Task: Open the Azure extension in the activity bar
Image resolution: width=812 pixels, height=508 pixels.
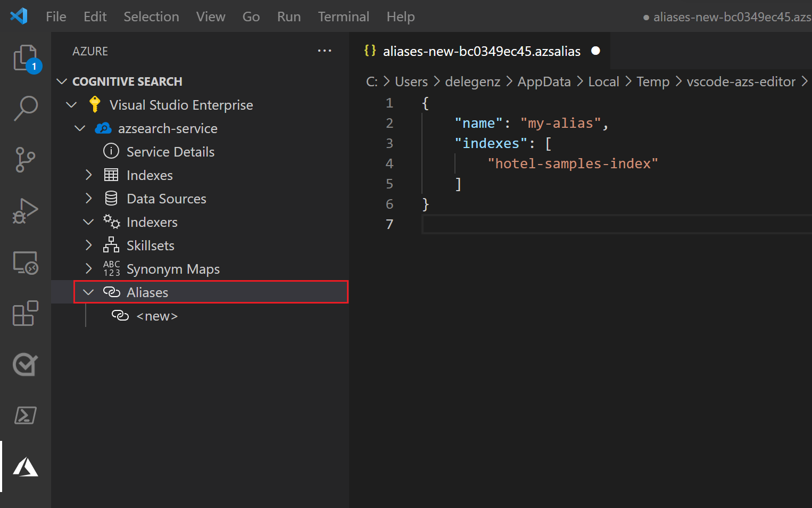Action: click(x=25, y=466)
